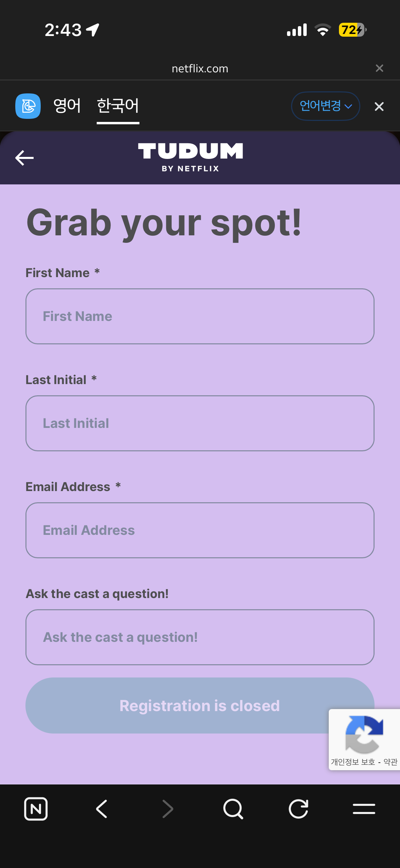This screenshot has width=400, height=868.
Task: Focus the First Name field
Action: pos(200,316)
